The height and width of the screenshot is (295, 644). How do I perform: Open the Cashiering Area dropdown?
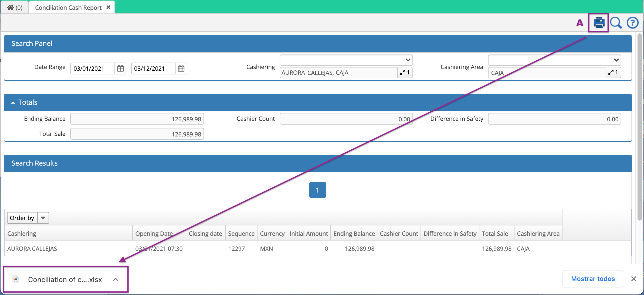click(x=616, y=60)
